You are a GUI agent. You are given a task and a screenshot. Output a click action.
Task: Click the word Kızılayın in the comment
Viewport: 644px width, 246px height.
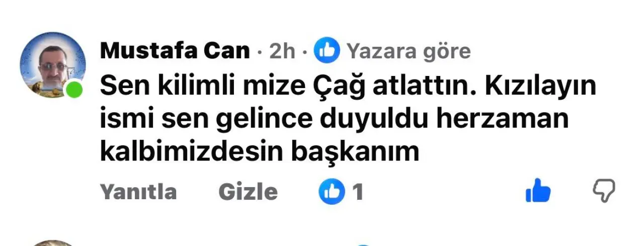(541, 87)
